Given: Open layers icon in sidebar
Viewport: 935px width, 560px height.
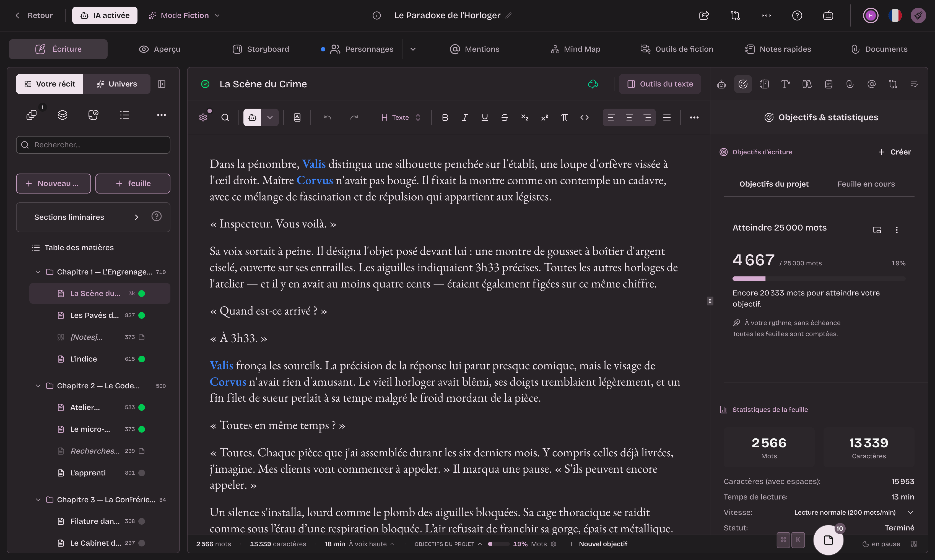Looking at the screenshot, I should pos(62,115).
